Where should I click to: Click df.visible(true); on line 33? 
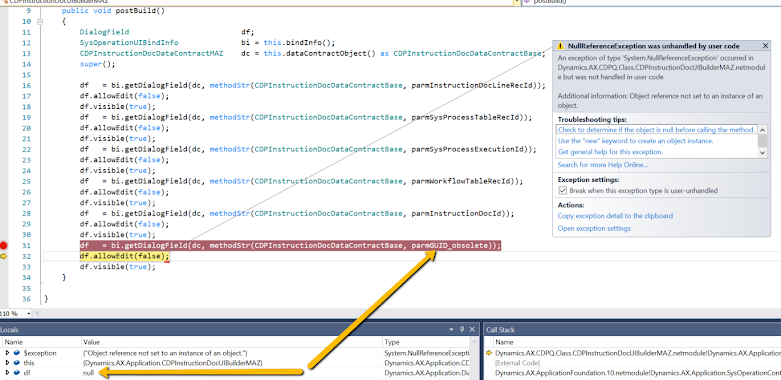pyautogui.click(x=118, y=266)
